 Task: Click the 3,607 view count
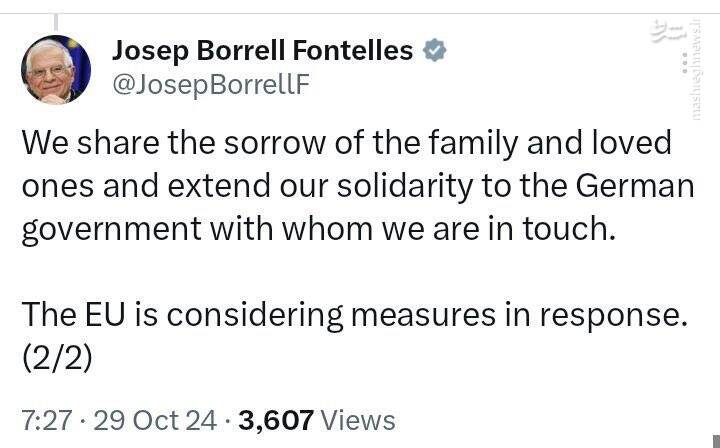[x=274, y=420]
